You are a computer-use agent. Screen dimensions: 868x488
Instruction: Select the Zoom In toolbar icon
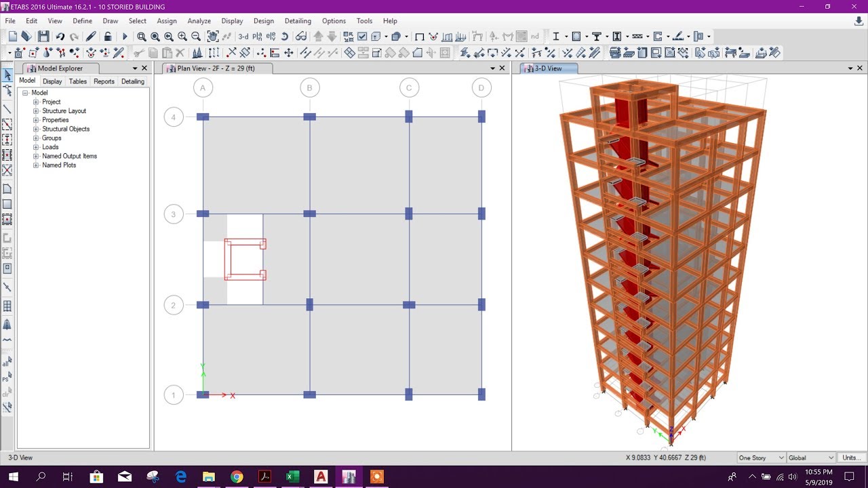click(x=182, y=36)
